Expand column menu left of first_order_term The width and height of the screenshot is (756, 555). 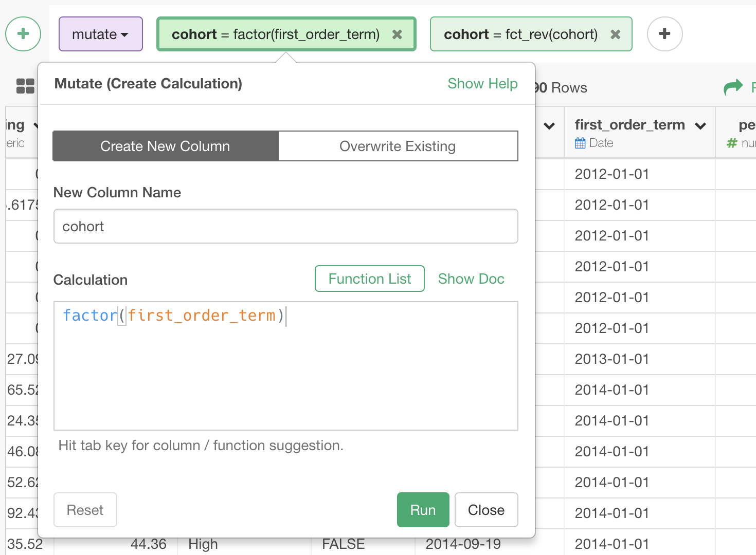[x=549, y=126]
